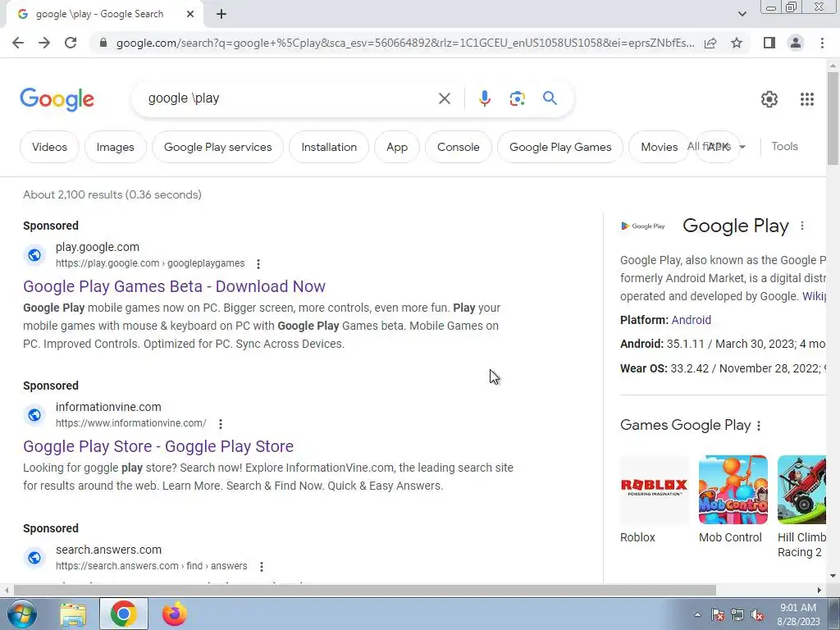Viewport: 840px width, 630px height.
Task: Close the Google Search tab
Action: tap(190, 15)
